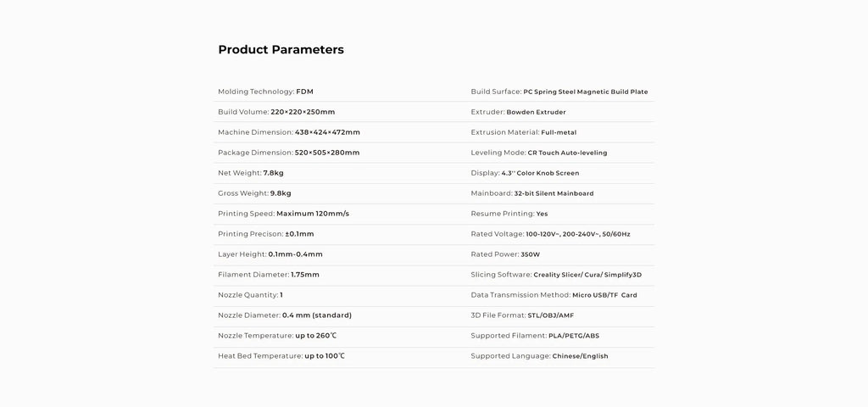Click the Extruder Bowden Extruder entry
The width and height of the screenshot is (868, 407).
coord(518,112)
